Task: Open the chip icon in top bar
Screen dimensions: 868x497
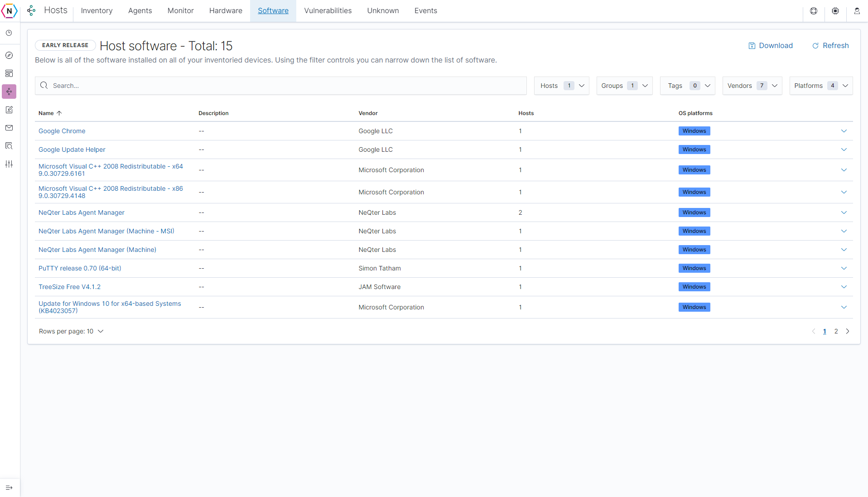Action: (835, 11)
